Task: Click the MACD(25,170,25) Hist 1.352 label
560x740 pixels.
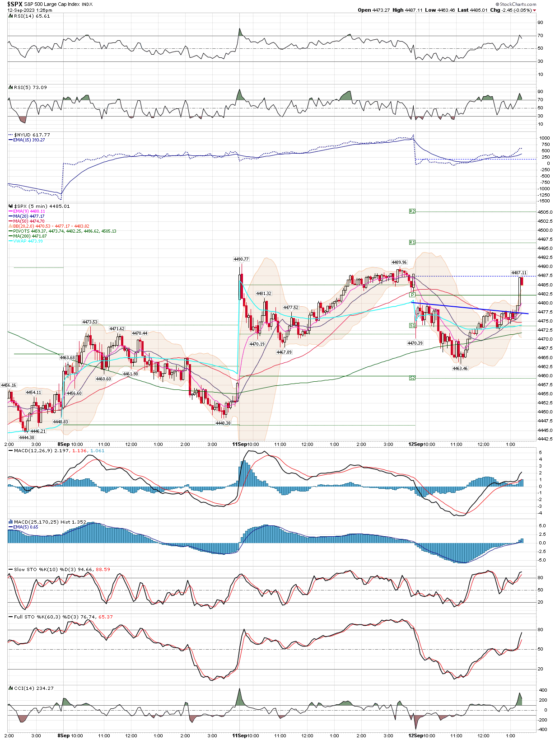Action: [x=50, y=522]
